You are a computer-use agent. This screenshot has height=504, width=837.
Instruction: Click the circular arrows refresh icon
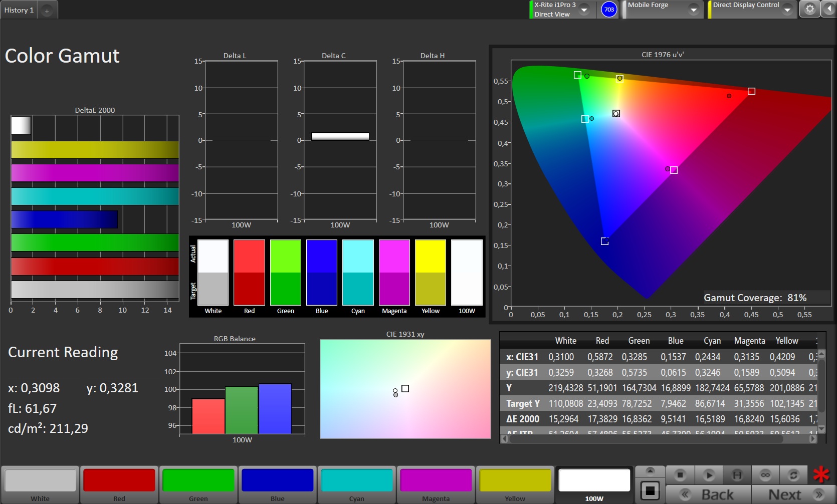point(793,474)
